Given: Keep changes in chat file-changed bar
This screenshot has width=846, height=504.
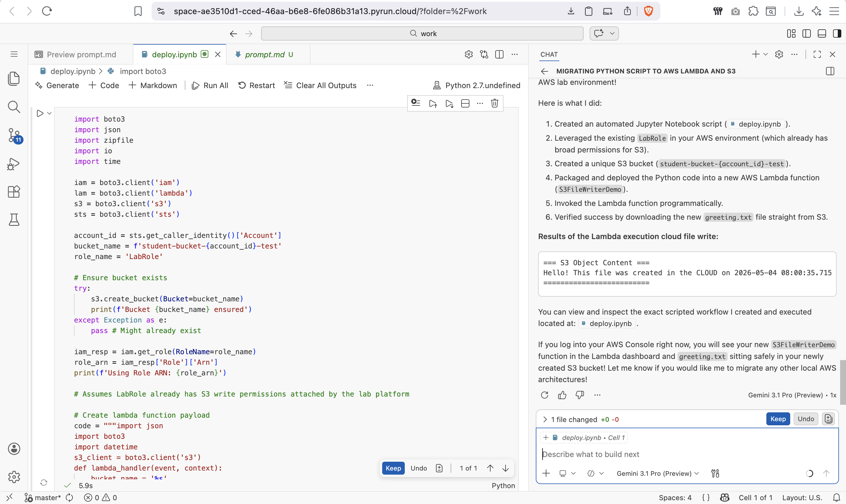Looking at the screenshot, I should 778,419.
